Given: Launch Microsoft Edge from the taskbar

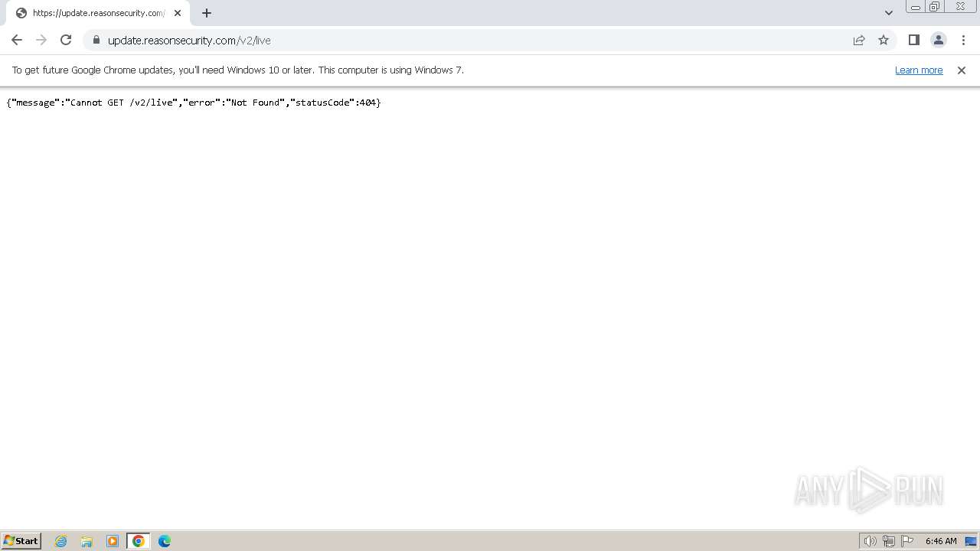Looking at the screenshot, I should point(165,541).
